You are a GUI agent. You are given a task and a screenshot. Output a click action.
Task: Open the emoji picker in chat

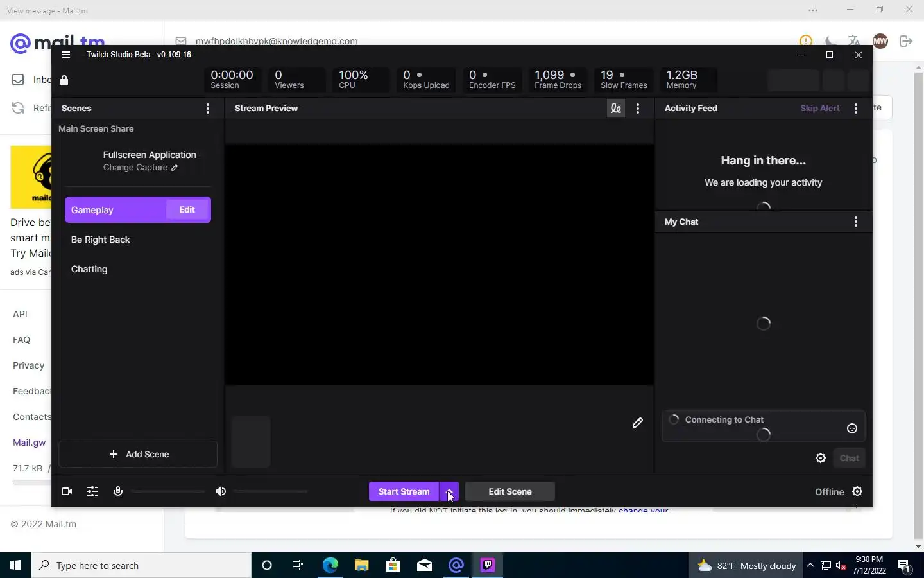point(852,428)
